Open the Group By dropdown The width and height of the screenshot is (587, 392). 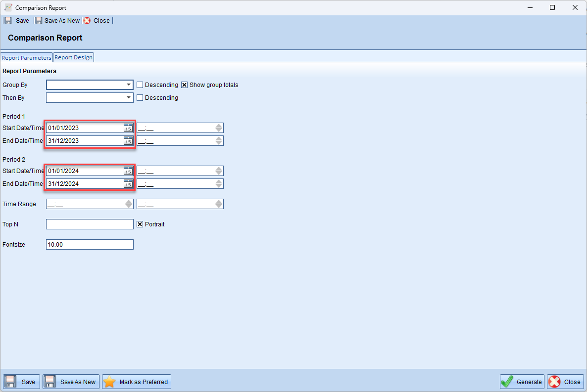pyautogui.click(x=129, y=85)
